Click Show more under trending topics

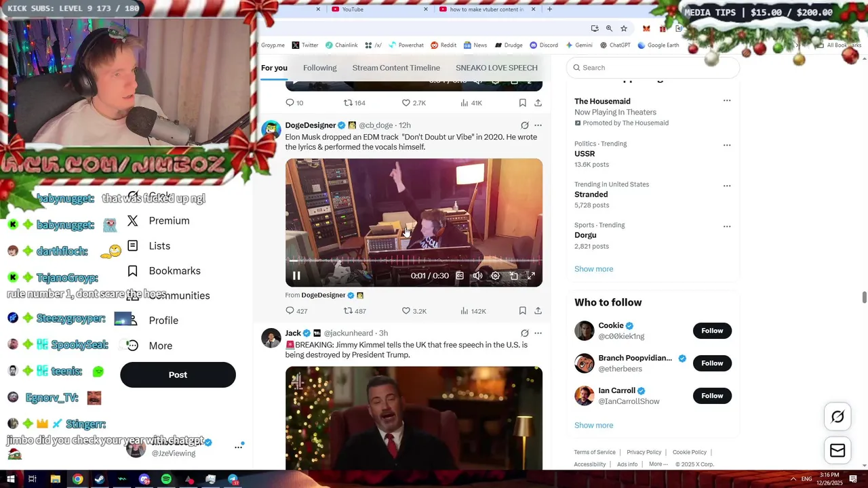593,269
